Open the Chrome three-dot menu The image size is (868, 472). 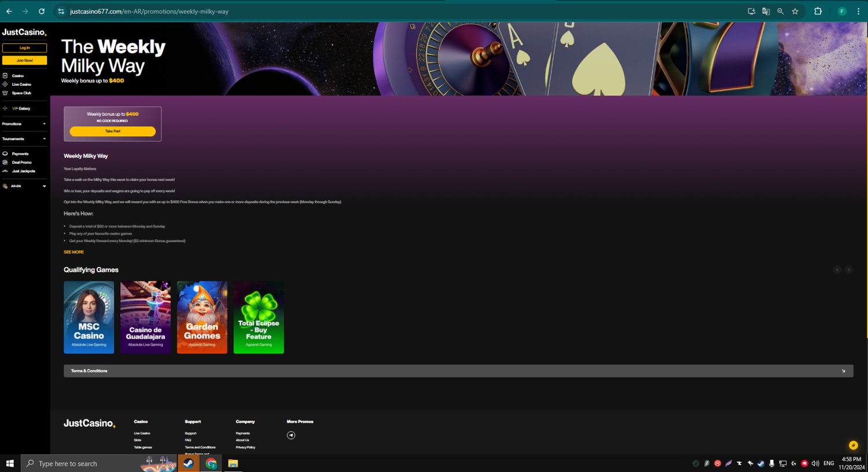tap(858, 11)
